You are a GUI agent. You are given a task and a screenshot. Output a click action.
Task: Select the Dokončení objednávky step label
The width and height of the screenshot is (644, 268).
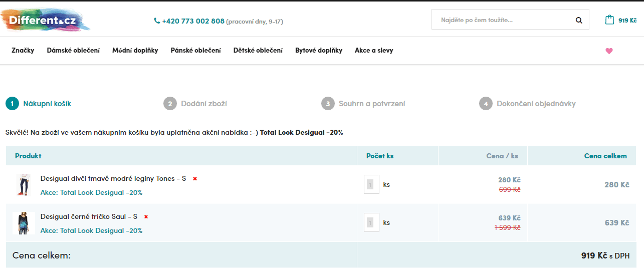tap(536, 104)
